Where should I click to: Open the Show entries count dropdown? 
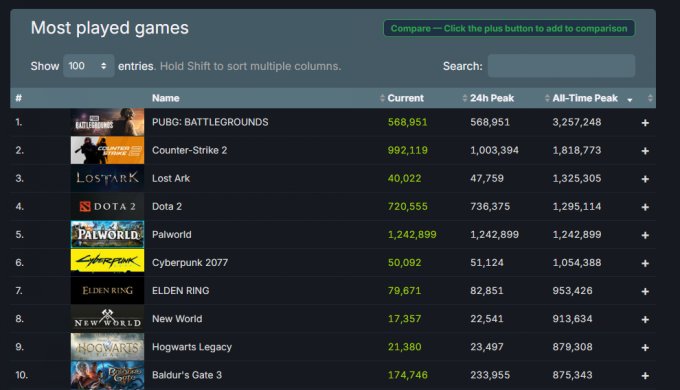[x=88, y=66]
